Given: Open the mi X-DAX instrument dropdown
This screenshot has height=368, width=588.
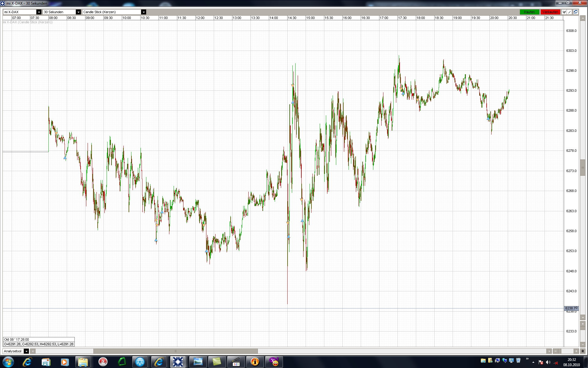Looking at the screenshot, I should [39, 12].
